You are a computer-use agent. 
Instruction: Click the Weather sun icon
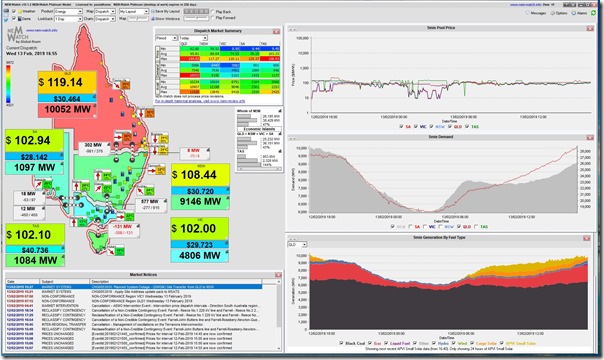click(x=21, y=12)
